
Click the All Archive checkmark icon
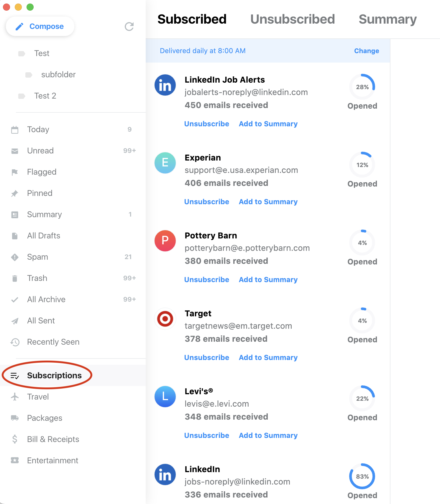[x=15, y=300]
